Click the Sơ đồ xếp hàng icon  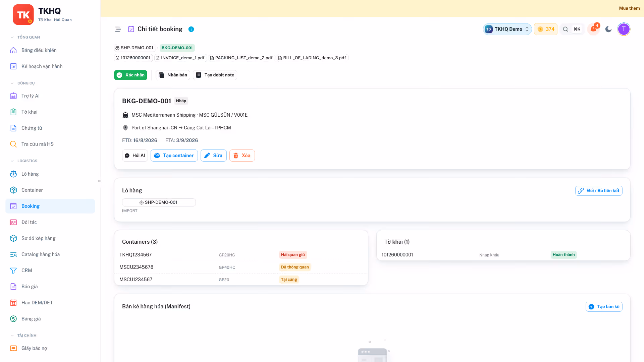coord(13,238)
